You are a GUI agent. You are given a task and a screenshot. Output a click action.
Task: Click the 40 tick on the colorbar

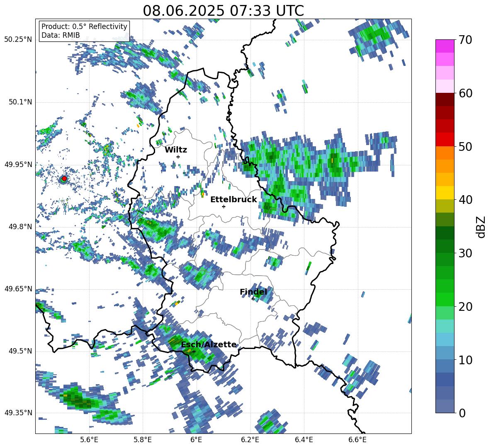pos(465,200)
